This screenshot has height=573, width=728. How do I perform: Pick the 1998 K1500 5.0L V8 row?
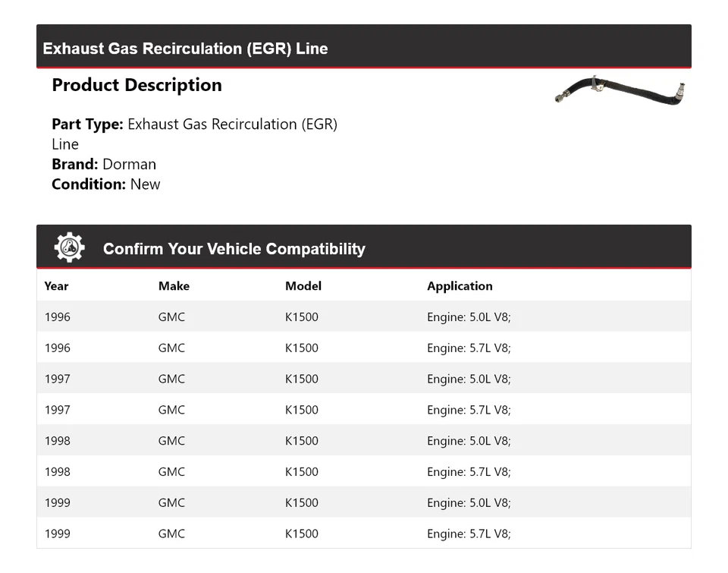click(x=364, y=441)
